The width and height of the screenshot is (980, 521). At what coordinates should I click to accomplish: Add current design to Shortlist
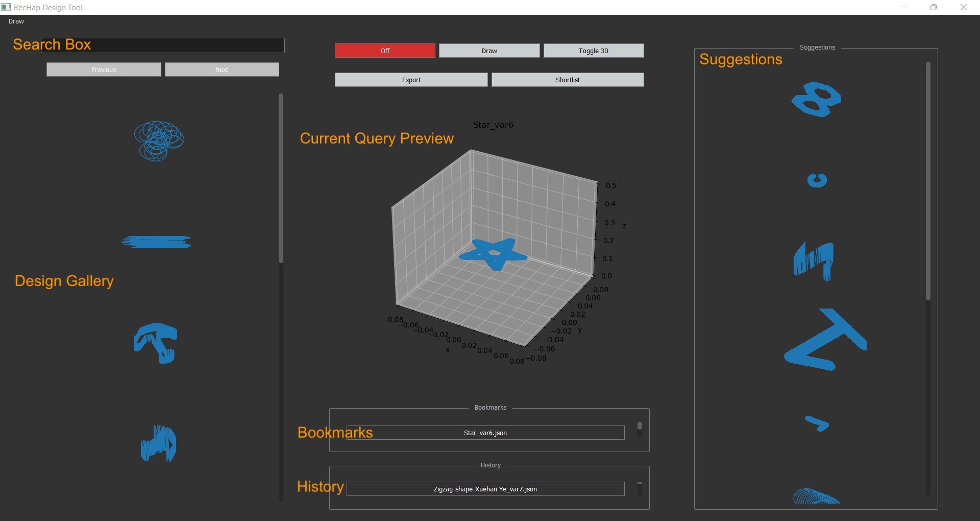pos(568,80)
